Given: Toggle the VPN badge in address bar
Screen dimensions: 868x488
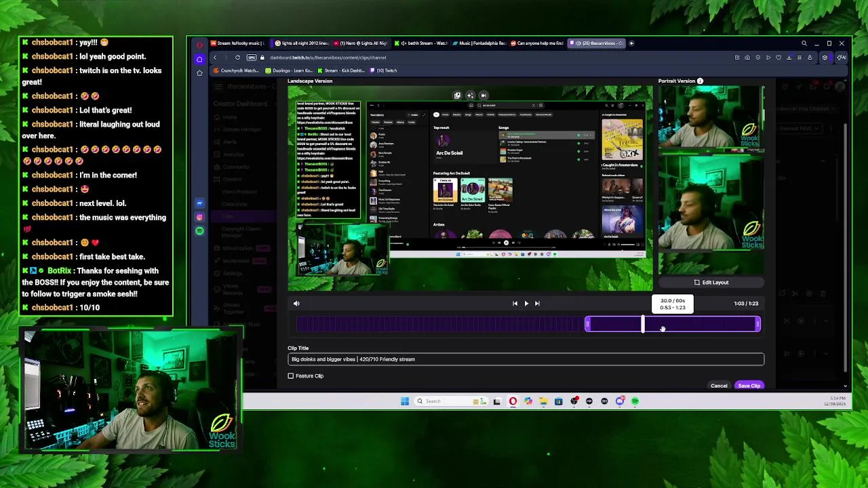Looking at the screenshot, I should [x=252, y=58].
